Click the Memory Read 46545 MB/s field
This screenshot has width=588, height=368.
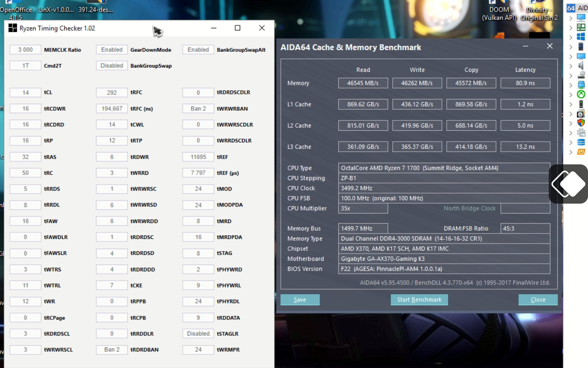pyautogui.click(x=363, y=83)
